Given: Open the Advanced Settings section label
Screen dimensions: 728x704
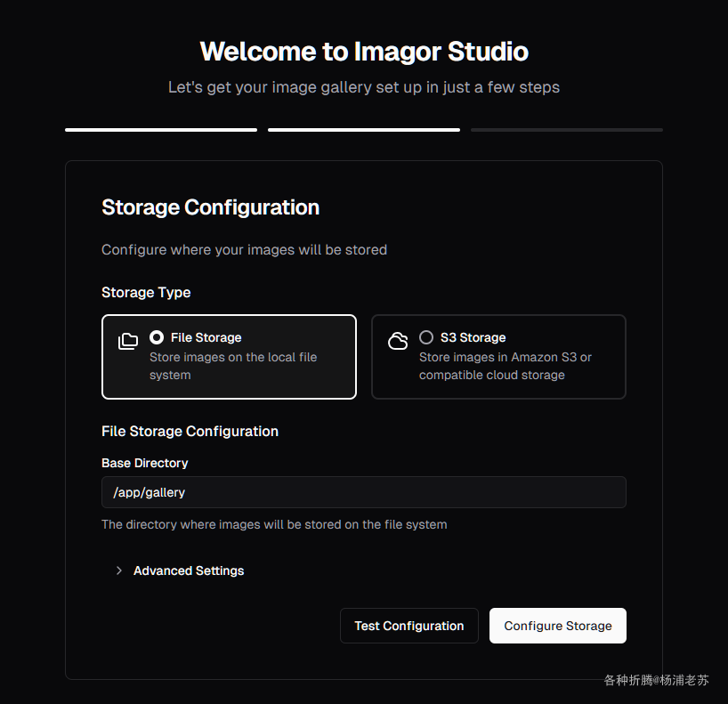Looking at the screenshot, I should (189, 570).
